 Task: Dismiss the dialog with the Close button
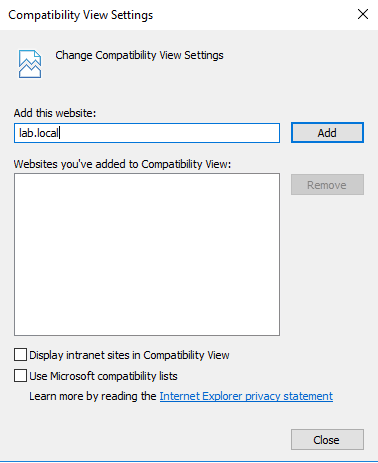point(327,439)
